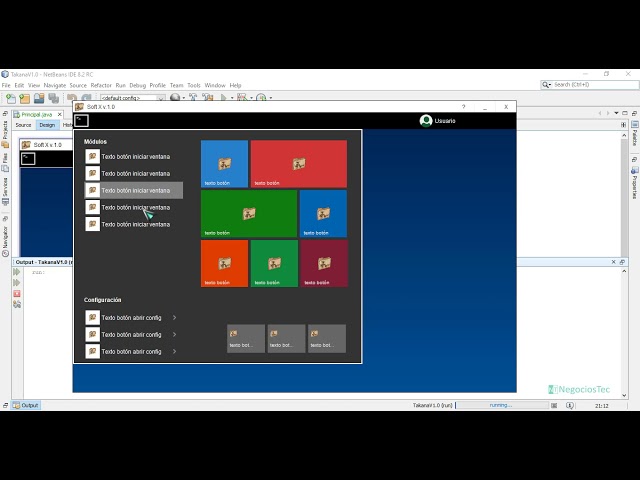
Task: Expand first Texto botón abrir config chevron
Action: pos(174,318)
